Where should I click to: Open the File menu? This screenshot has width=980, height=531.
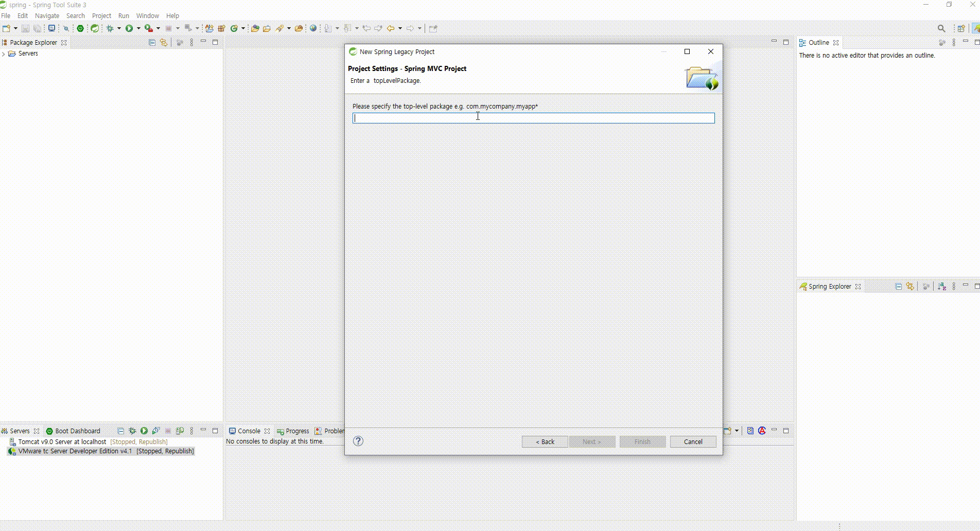(6, 16)
